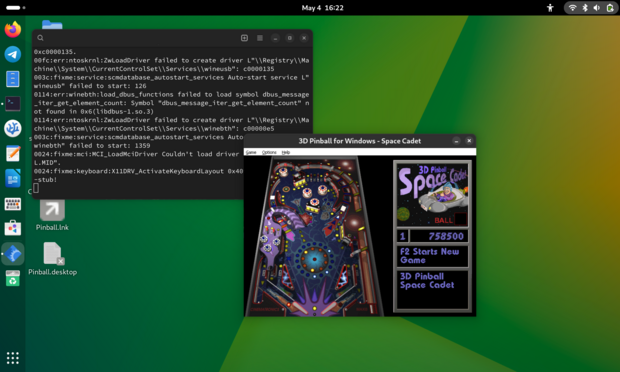Open the clock showing May 4 16:22

322,8
